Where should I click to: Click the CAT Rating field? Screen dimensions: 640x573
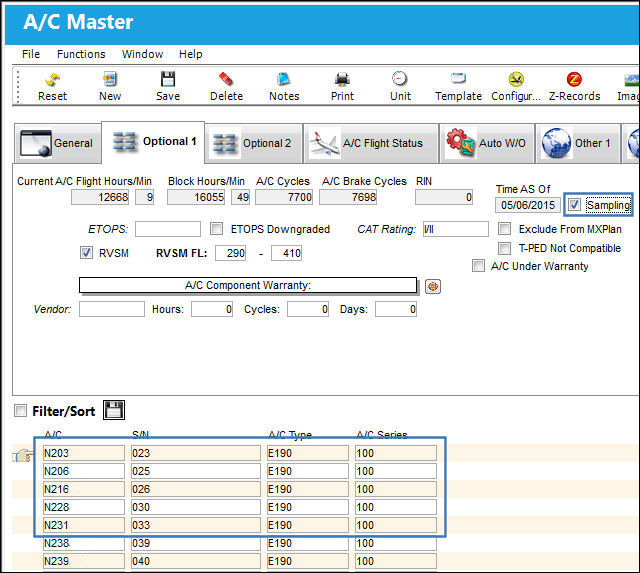(x=456, y=229)
